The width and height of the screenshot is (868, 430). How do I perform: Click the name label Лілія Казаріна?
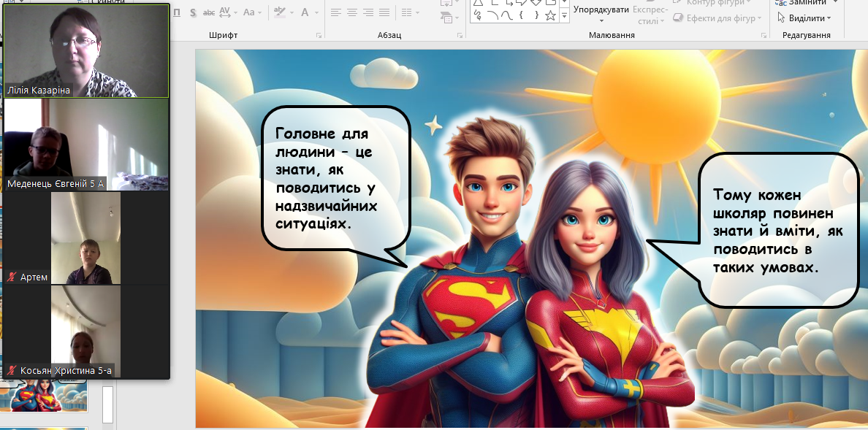tap(39, 91)
